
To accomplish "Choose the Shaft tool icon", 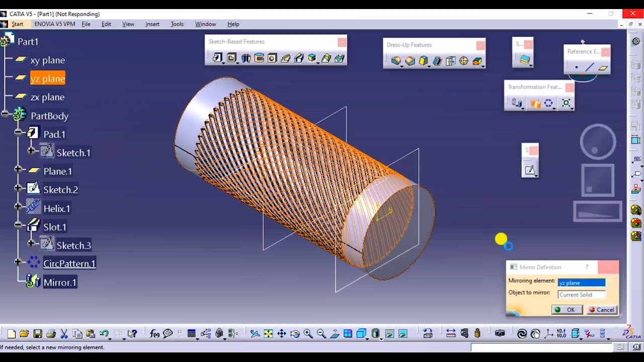I will [x=246, y=58].
